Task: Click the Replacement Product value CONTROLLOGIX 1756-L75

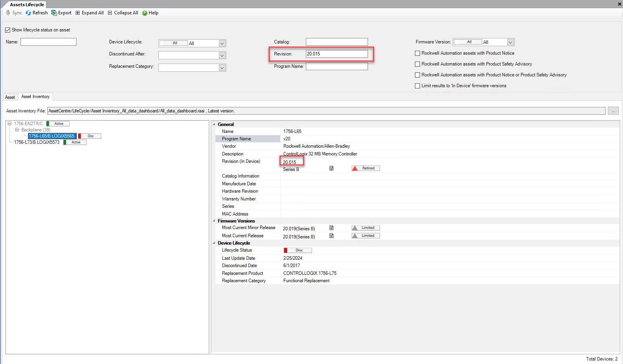Action: (310, 273)
